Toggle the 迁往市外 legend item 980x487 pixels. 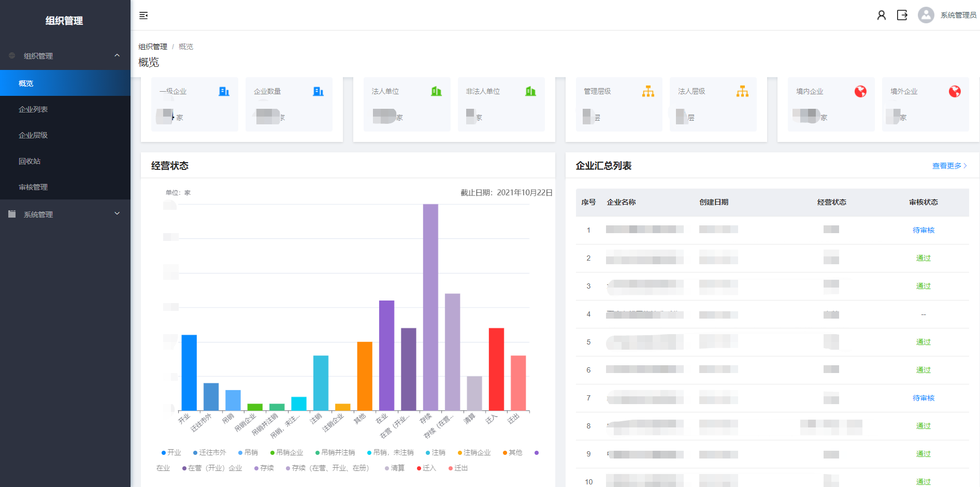click(x=210, y=452)
